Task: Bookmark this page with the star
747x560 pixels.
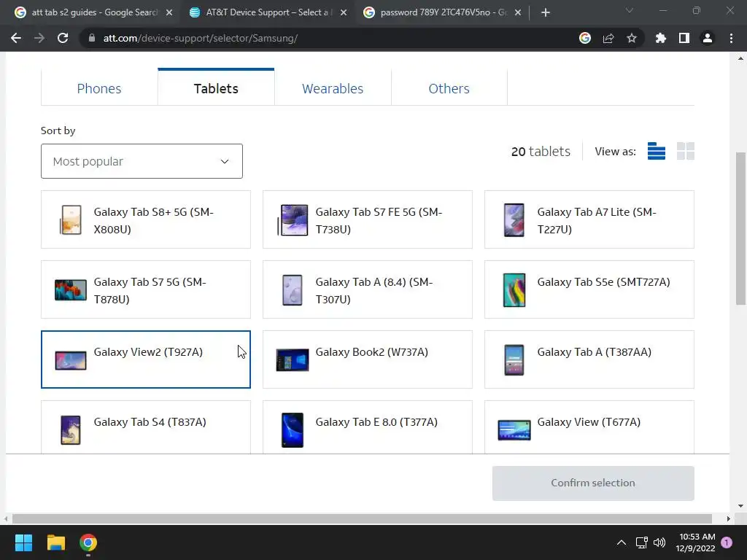Action: pos(632,38)
